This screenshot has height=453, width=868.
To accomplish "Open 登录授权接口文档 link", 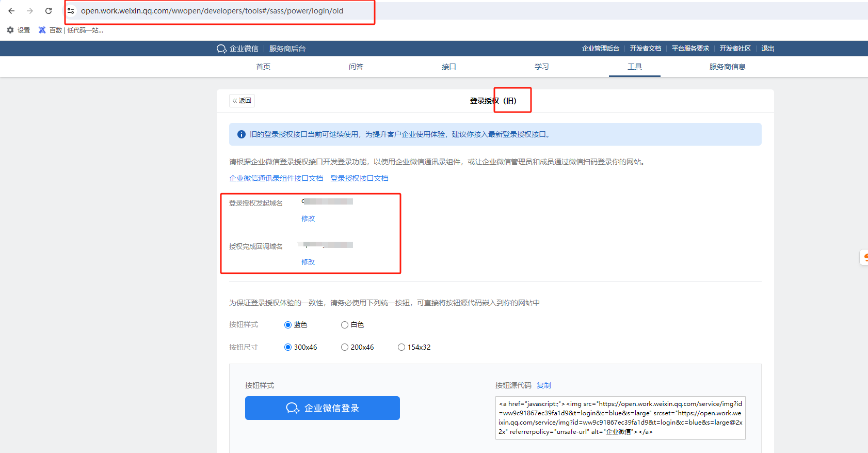I will tap(359, 178).
